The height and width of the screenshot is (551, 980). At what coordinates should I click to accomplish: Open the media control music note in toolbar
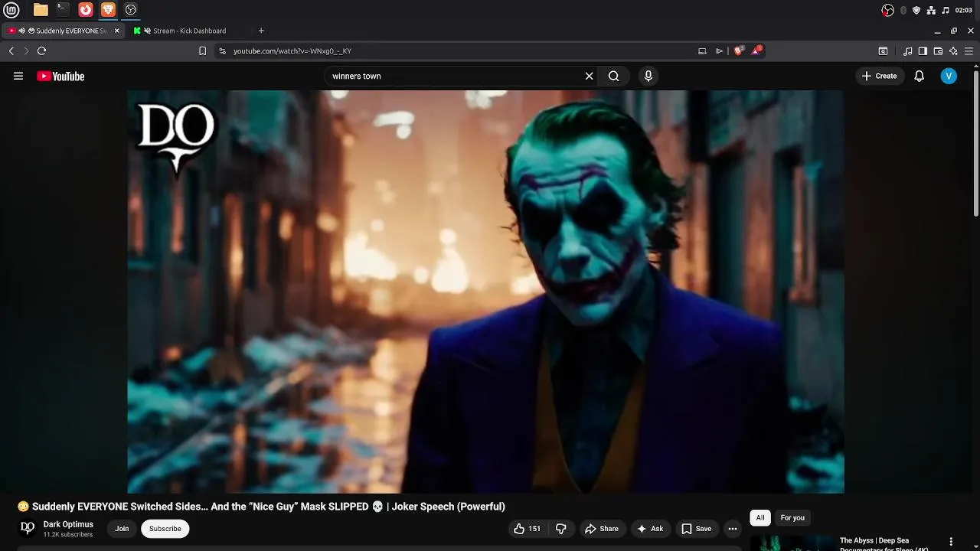(908, 51)
